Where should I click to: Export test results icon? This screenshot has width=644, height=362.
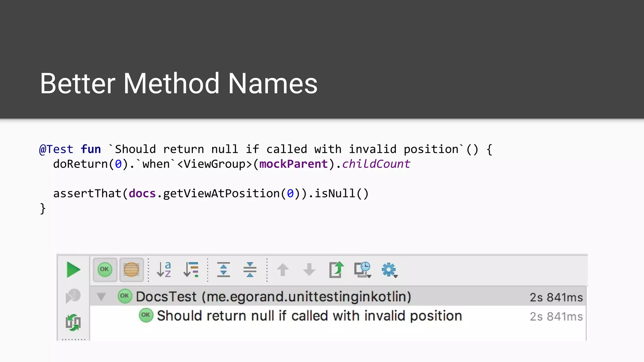click(x=336, y=270)
